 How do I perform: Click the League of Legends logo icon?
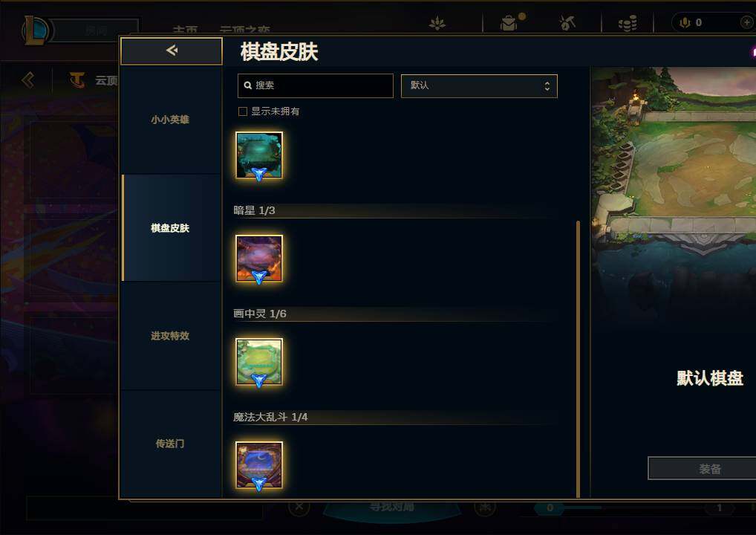click(x=36, y=30)
